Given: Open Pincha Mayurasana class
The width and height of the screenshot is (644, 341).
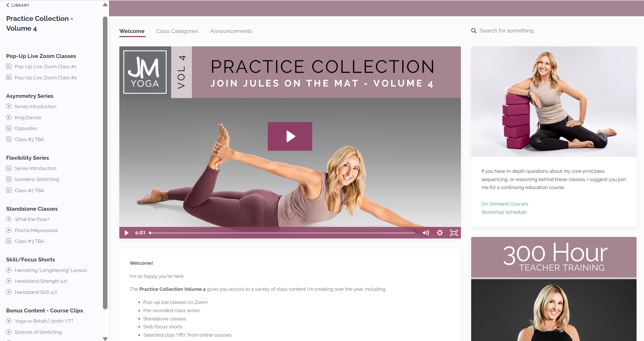Looking at the screenshot, I should pyautogui.click(x=36, y=230).
